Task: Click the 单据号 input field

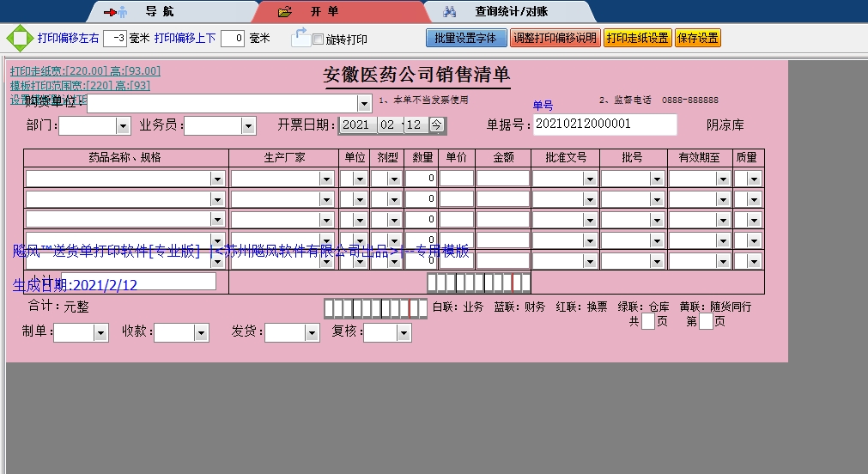Action: 604,125
